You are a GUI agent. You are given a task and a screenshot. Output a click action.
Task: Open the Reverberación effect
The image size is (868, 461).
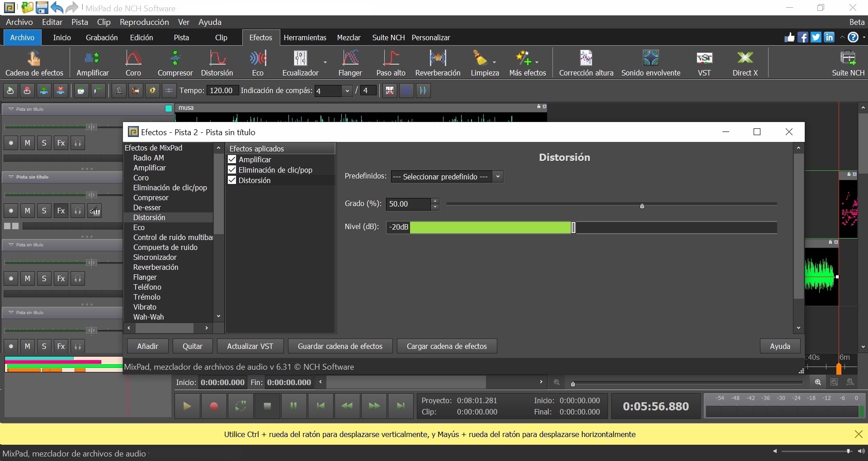pos(438,63)
